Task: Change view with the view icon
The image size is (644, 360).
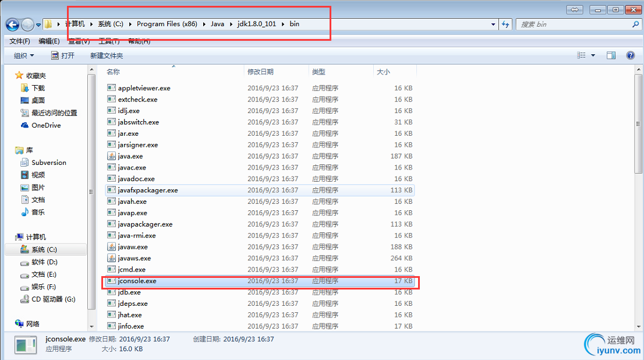Action: click(581, 55)
